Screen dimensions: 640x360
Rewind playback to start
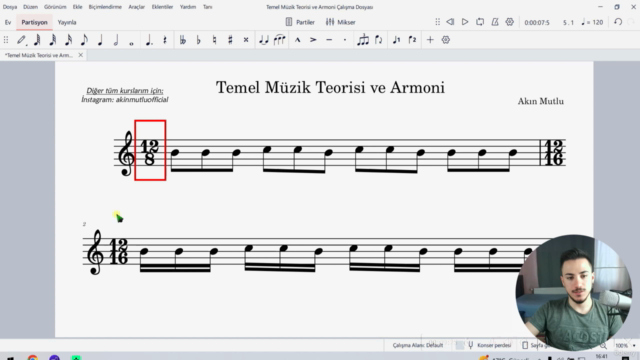tap(450, 22)
